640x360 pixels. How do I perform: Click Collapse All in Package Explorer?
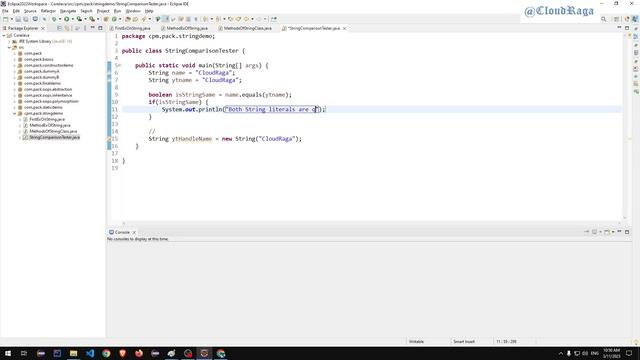60,28
